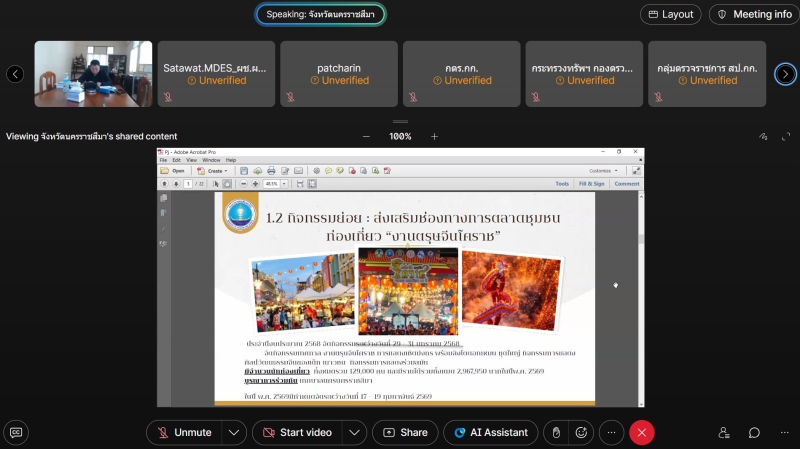Screen dimensions: 800x449
Task: Expand the audio options arrow beside Unmute
Action: pos(234,432)
